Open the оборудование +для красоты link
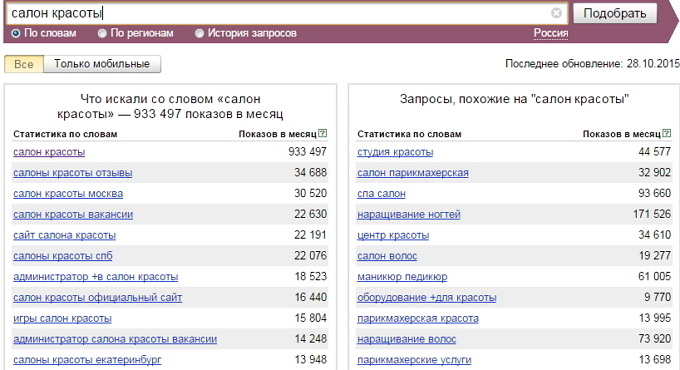 click(427, 298)
